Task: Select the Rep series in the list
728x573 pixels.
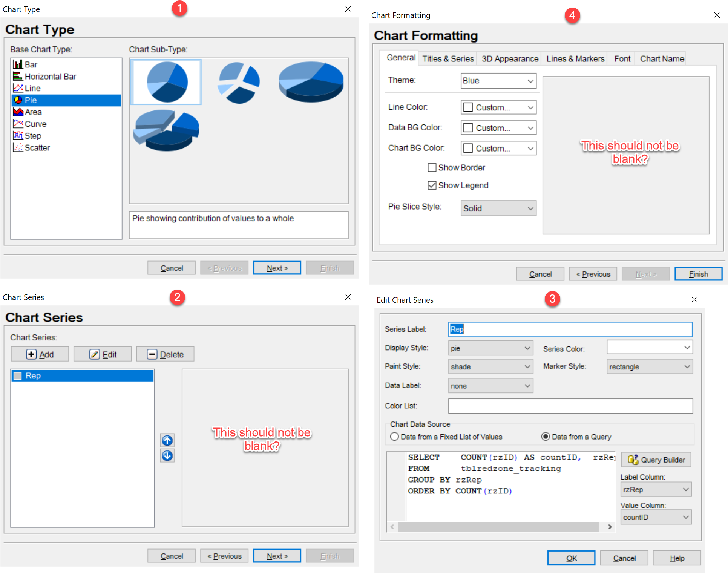Action: tap(83, 376)
